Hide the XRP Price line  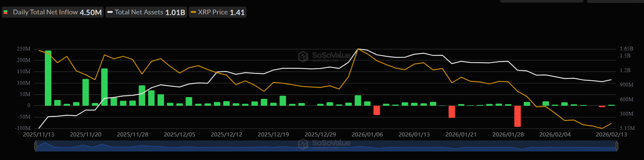(x=217, y=12)
